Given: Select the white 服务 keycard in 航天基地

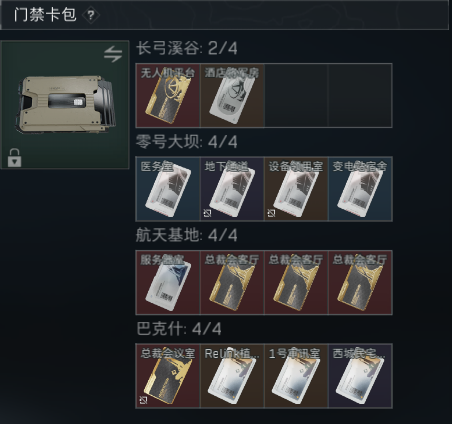Looking at the screenshot, I should tap(168, 282).
